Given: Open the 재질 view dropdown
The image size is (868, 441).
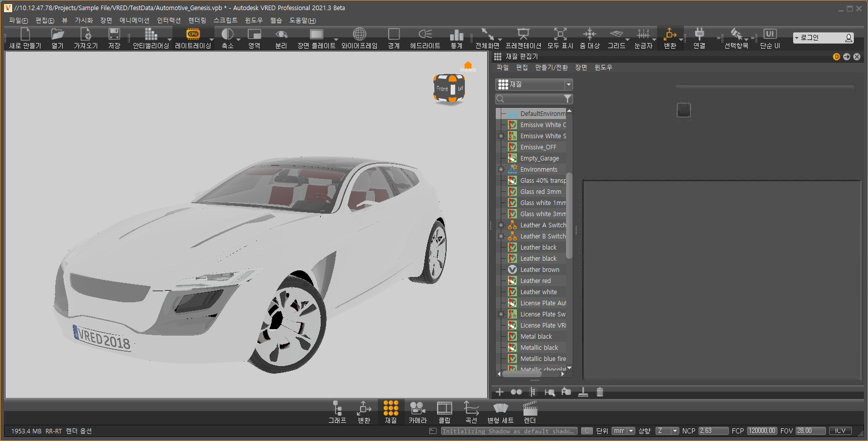Looking at the screenshot, I should coord(569,85).
